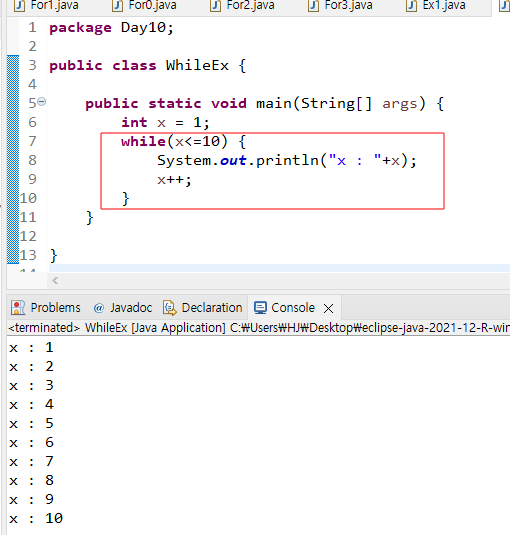The width and height of the screenshot is (510, 535).
Task: Click line number 1 in gutter
Action: pos(32,27)
